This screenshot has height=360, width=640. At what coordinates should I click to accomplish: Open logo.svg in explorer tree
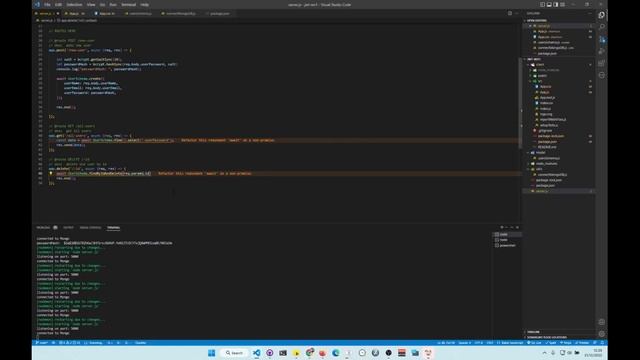pos(546,114)
